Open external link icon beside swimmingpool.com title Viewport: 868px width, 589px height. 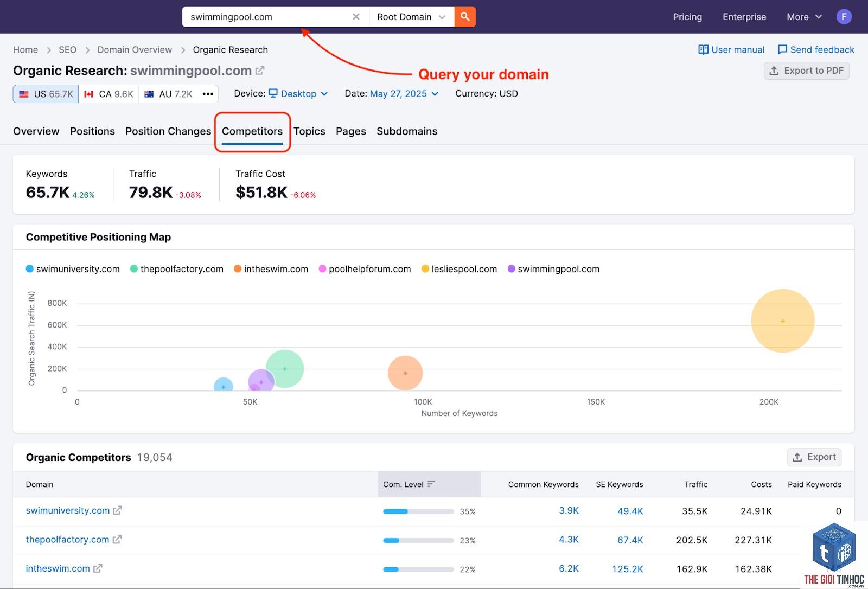(260, 71)
